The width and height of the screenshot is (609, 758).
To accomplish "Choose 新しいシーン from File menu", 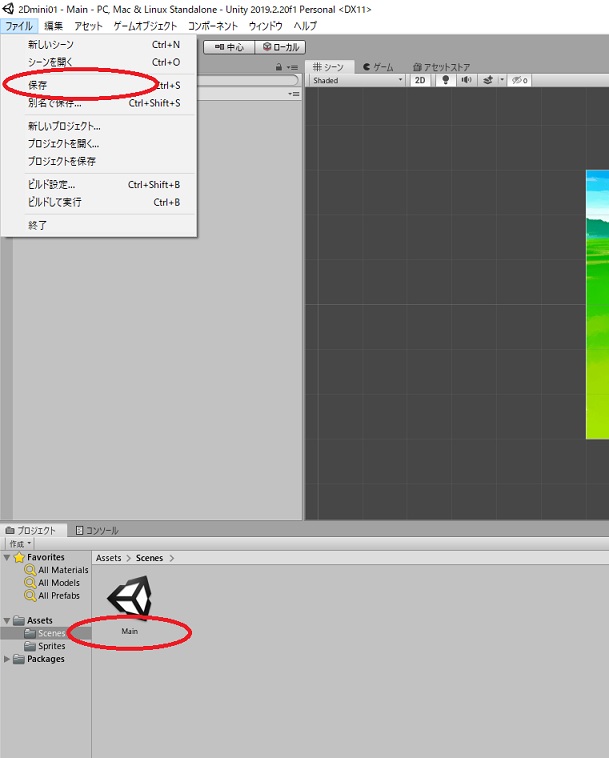I will pos(99,44).
